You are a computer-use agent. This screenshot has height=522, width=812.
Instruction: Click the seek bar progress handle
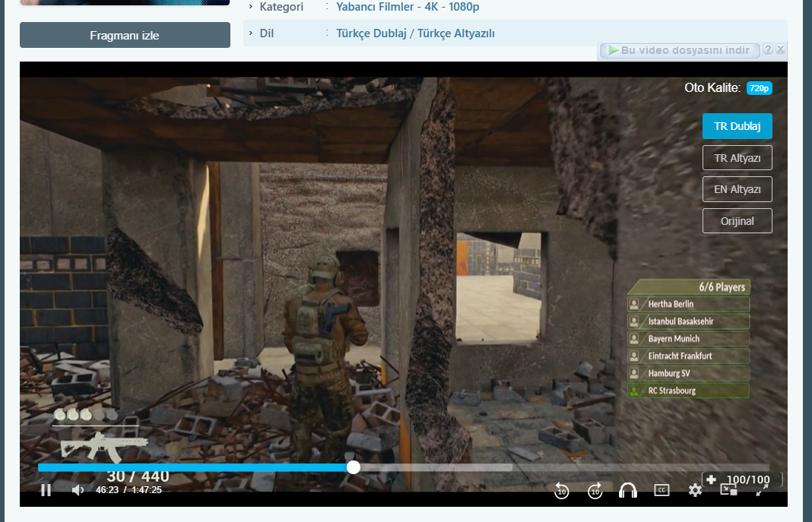click(354, 467)
